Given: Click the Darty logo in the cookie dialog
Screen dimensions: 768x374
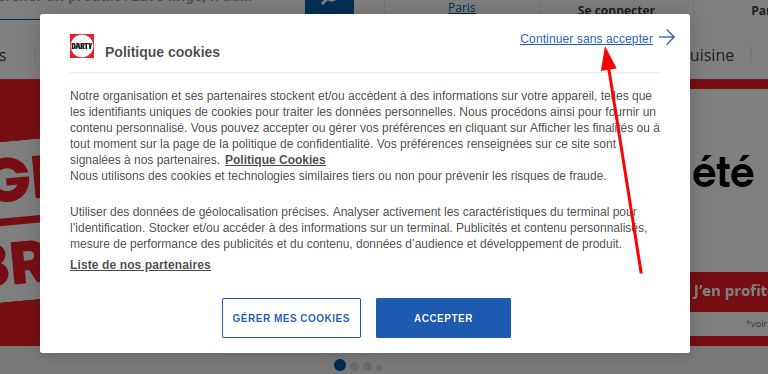Looking at the screenshot, I should coord(82,46).
